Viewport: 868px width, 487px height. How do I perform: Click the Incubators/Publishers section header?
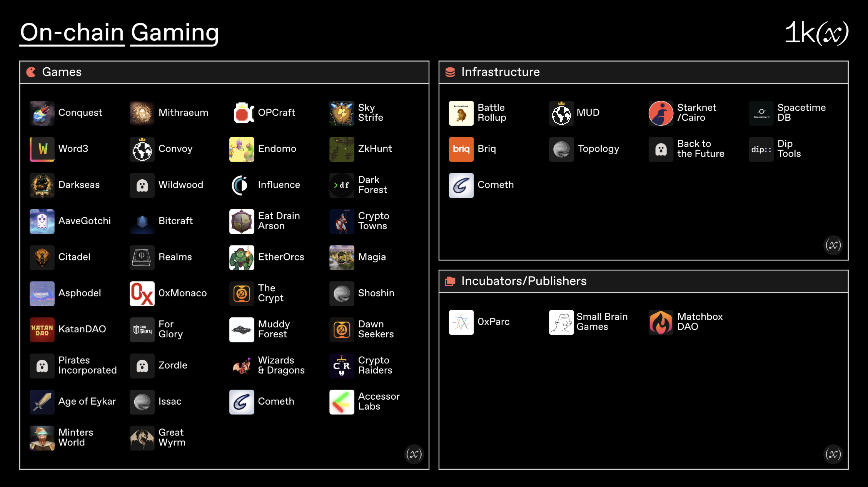pos(523,281)
